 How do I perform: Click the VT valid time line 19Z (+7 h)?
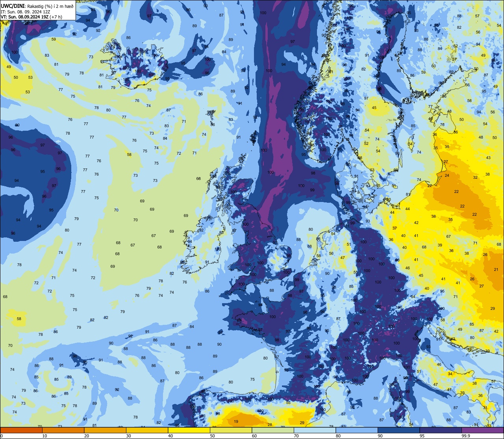click(31, 17)
